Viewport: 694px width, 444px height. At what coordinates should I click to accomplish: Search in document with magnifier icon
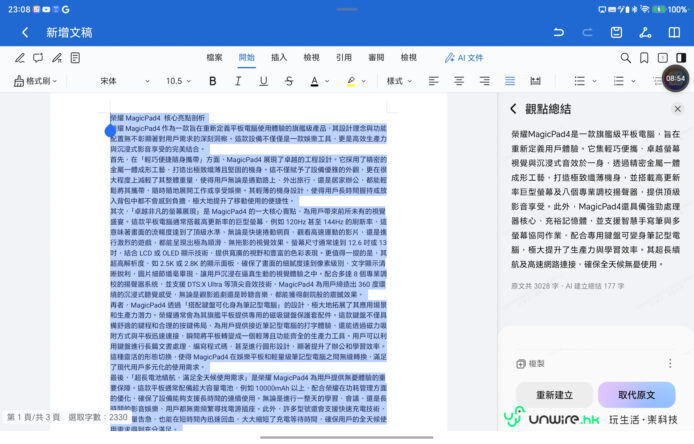click(625, 58)
